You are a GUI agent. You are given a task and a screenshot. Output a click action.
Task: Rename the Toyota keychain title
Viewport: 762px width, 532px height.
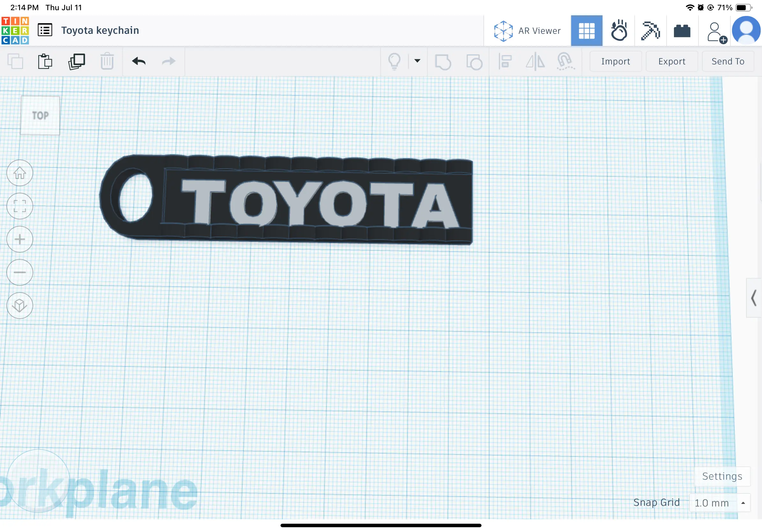pos(100,30)
